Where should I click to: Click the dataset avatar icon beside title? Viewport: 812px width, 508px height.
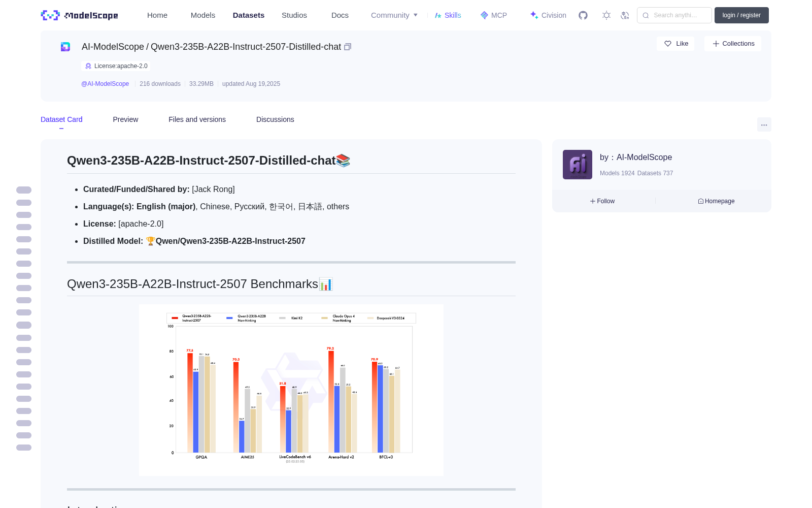pos(65,47)
